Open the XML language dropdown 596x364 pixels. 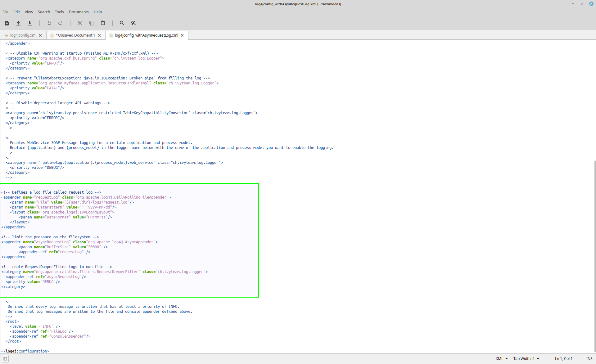tap(502, 359)
